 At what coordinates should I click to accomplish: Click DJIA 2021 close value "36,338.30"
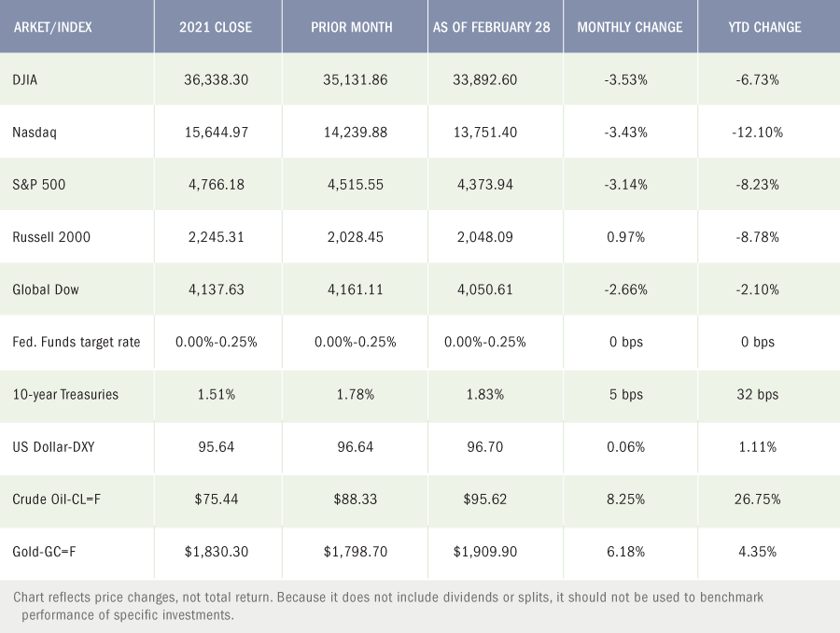click(216, 80)
